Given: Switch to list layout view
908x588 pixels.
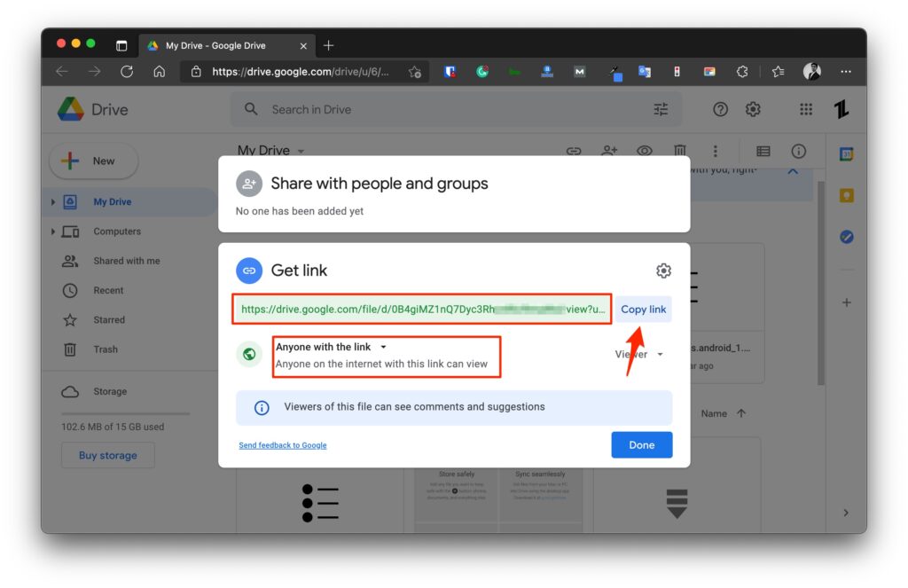Looking at the screenshot, I should (x=762, y=151).
